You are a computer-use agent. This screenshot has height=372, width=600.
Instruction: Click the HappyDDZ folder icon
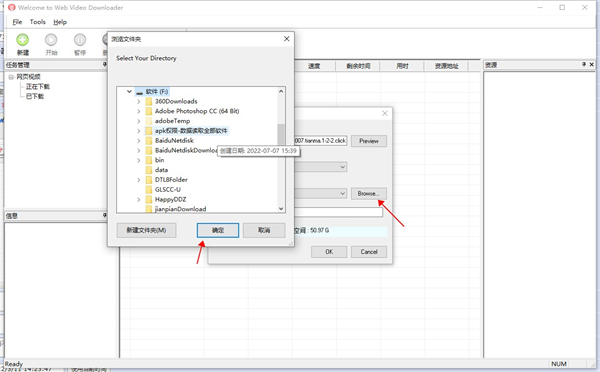pyautogui.click(x=149, y=199)
